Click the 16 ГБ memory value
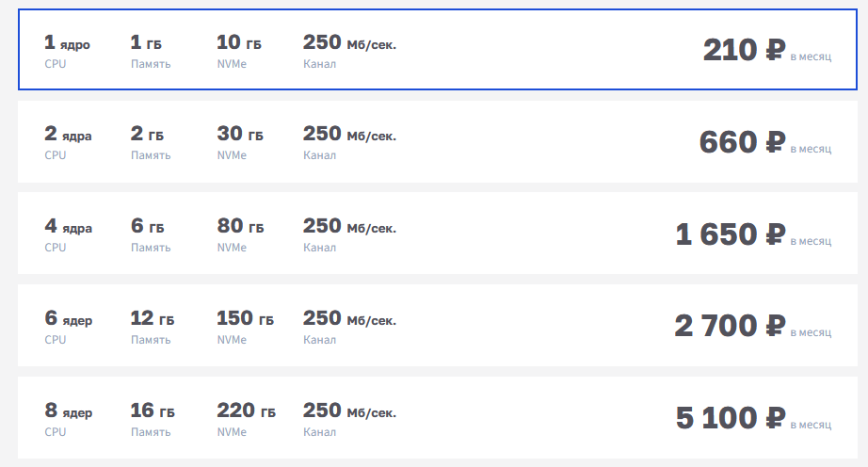868x467 pixels. pos(152,411)
